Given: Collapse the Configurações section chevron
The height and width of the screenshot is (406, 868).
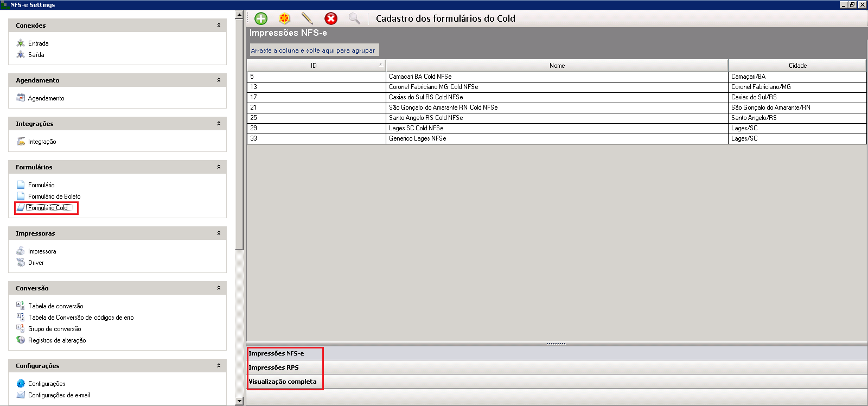Looking at the screenshot, I should pos(219,366).
